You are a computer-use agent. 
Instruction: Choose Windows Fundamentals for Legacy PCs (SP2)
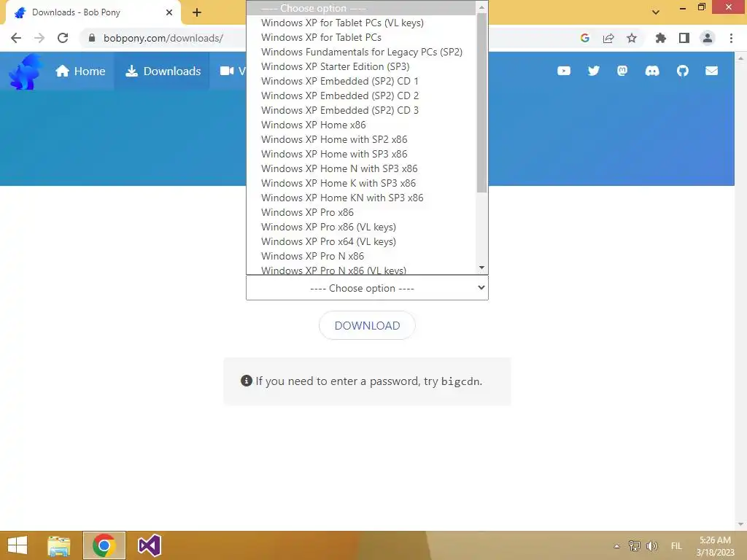click(361, 52)
